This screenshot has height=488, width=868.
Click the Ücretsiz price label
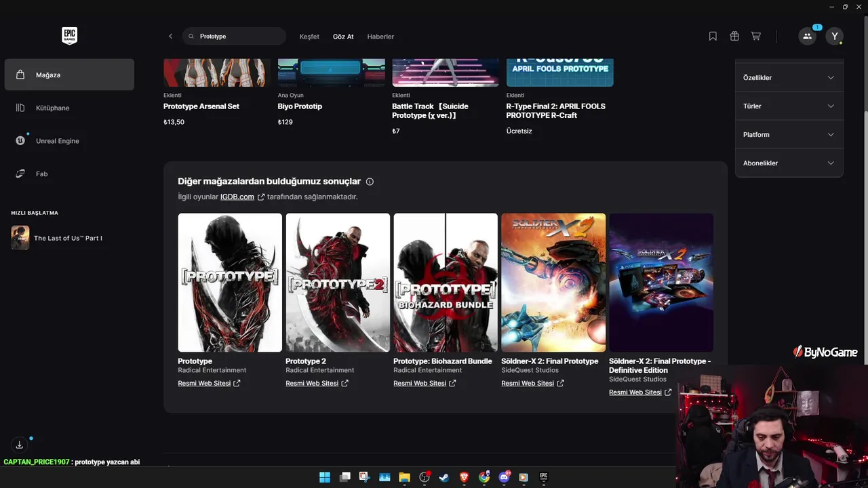click(x=519, y=131)
